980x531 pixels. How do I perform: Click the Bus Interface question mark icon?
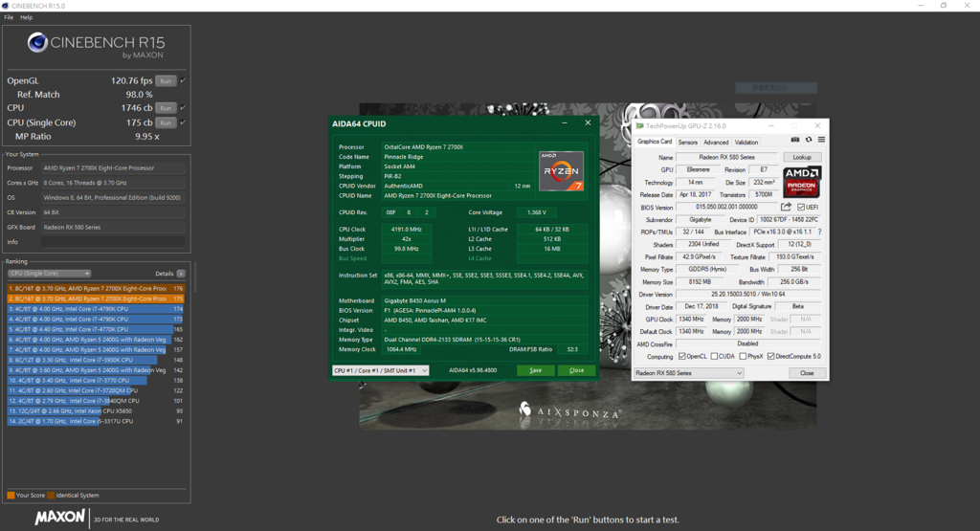[x=819, y=232]
